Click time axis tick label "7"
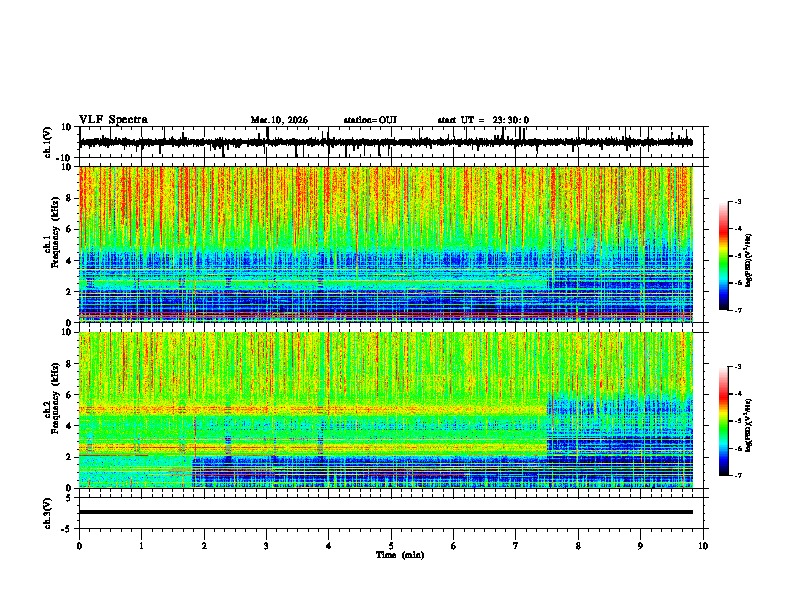The image size is (792, 612). point(516,546)
